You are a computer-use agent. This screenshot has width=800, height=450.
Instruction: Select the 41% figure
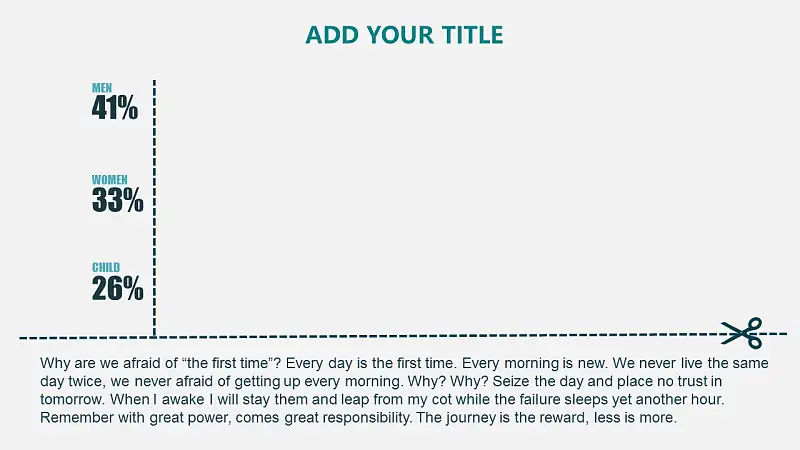115,108
